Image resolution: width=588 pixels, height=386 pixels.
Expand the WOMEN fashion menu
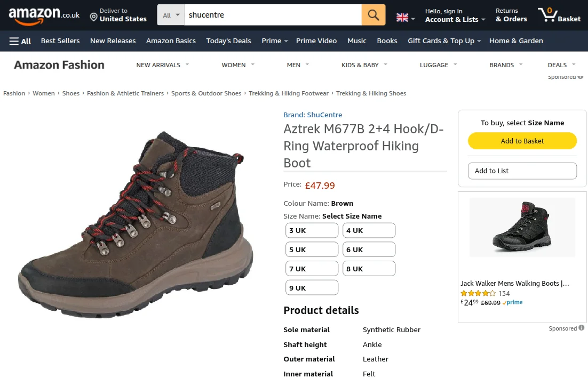tap(237, 65)
